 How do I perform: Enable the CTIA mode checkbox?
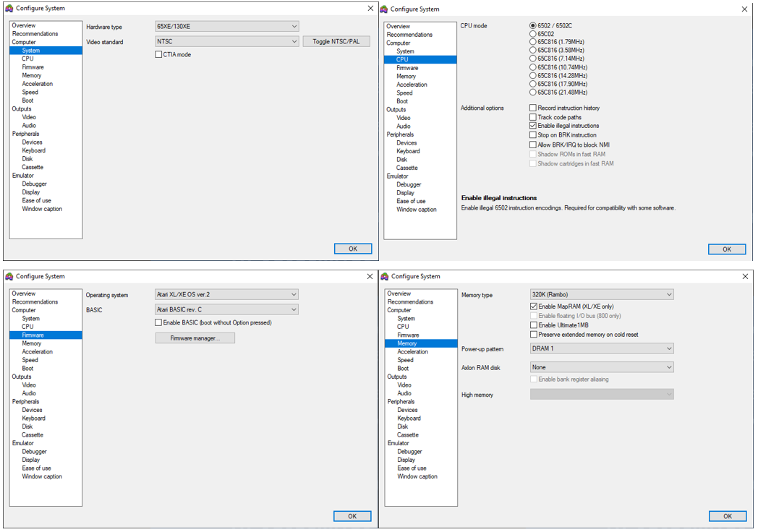click(158, 55)
